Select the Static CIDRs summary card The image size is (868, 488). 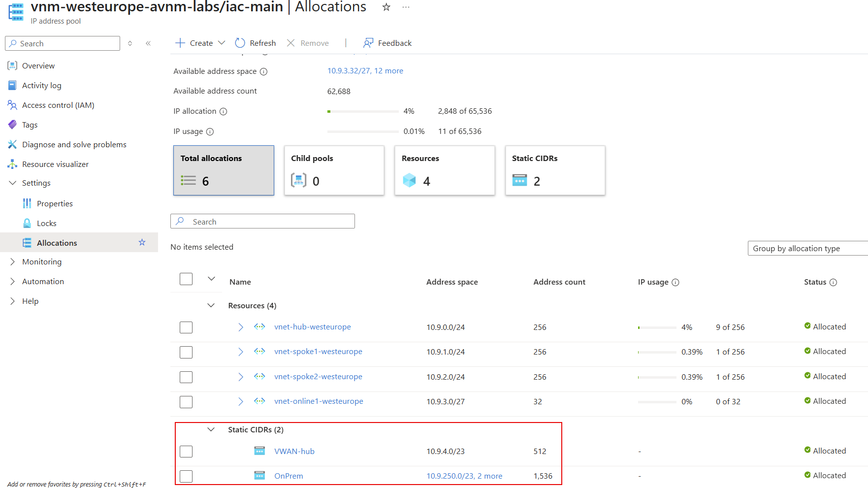tap(555, 170)
